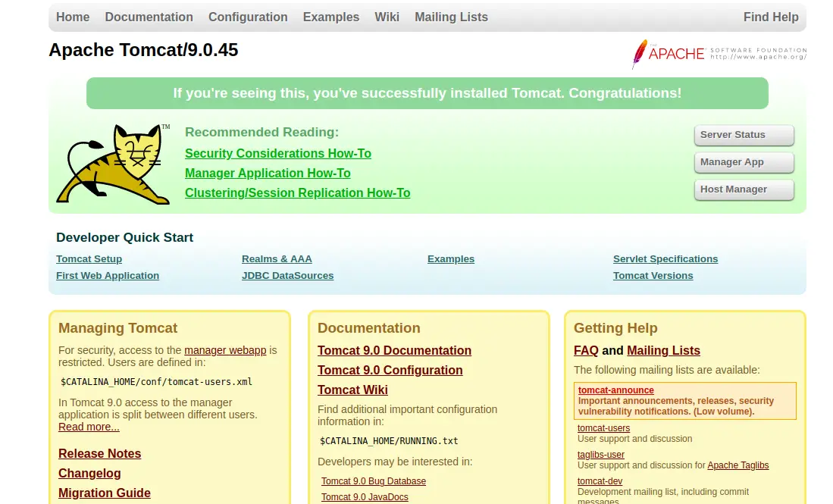The height and width of the screenshot is (504, 833).
Task: Follow the Realms & AAA link
Action: [x=277, y=259]
